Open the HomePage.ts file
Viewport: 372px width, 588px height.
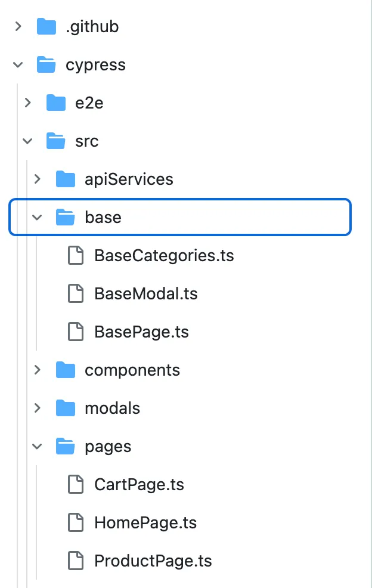pyautogui.click(x=145, y=523)
